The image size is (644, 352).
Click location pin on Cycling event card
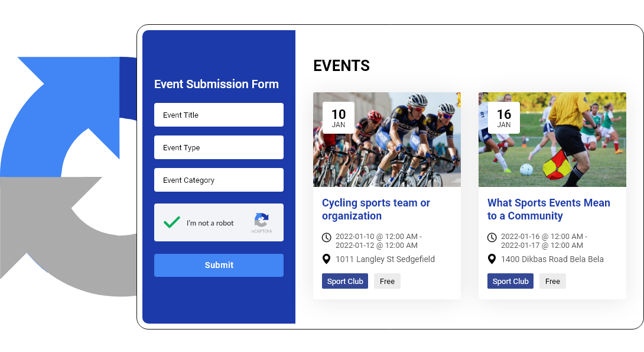click(x=327, y=259)
